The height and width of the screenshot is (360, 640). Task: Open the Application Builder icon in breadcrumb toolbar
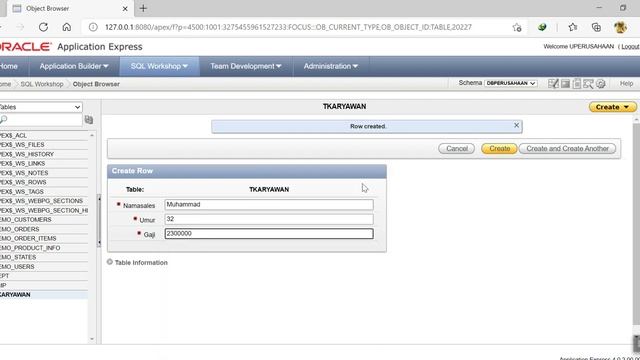click(x=553, y=84)
